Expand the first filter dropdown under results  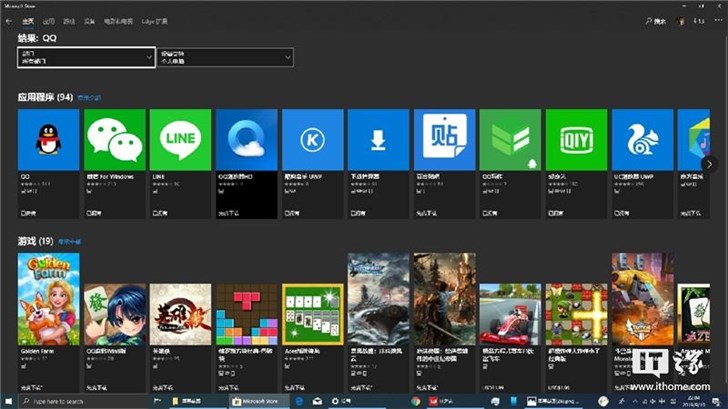pyautogui.click(x=86, y=58)
